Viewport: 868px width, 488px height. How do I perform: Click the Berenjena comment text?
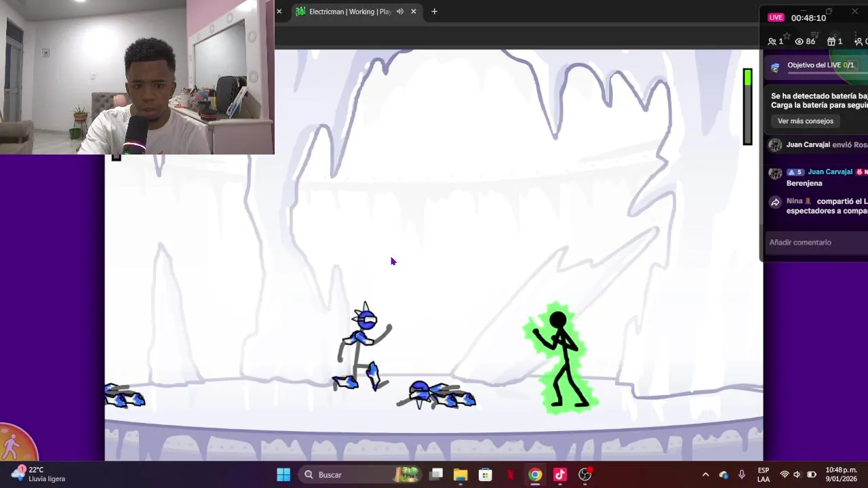pyautogui.click(x=804, y=183)
